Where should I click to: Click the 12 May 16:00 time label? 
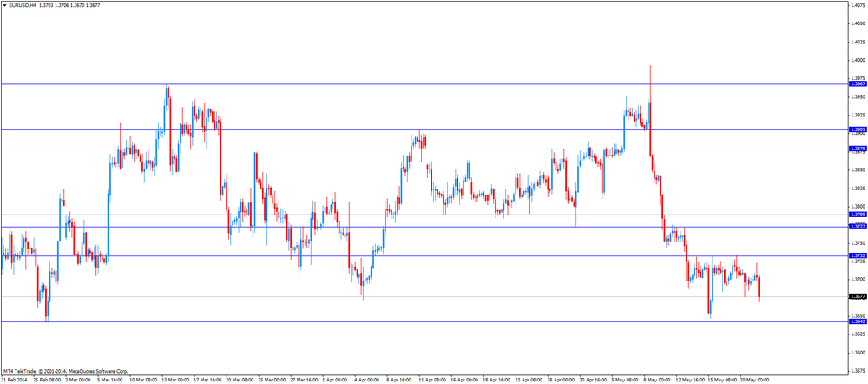coord(692,381)
